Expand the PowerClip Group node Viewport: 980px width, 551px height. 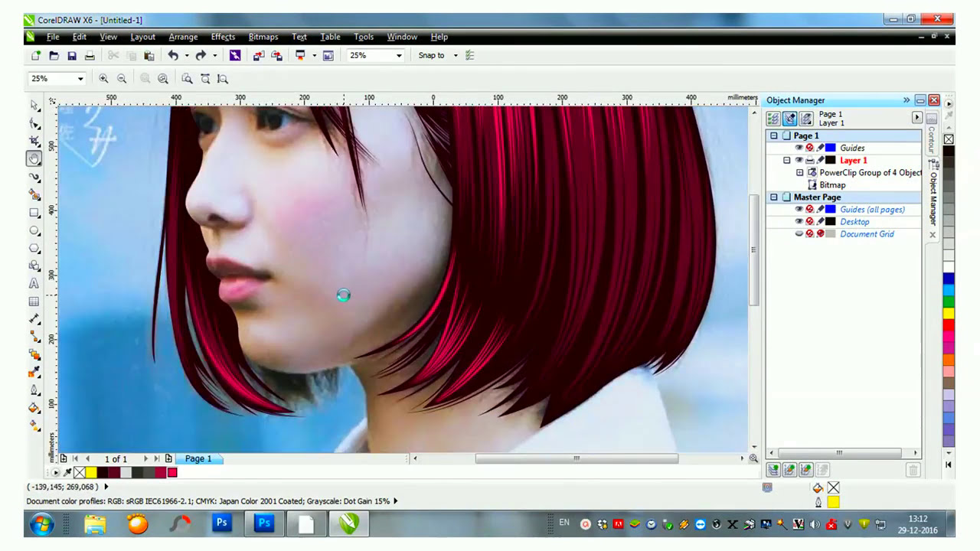tap(799, 172)
